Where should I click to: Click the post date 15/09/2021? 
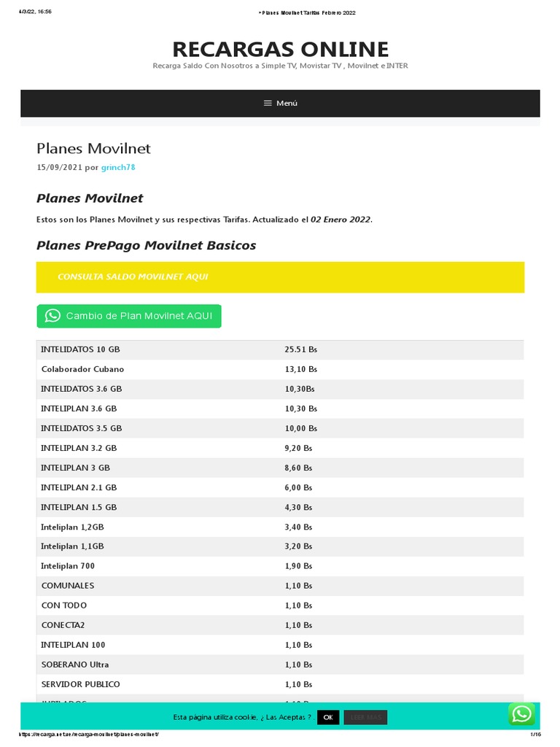[58, 167]
